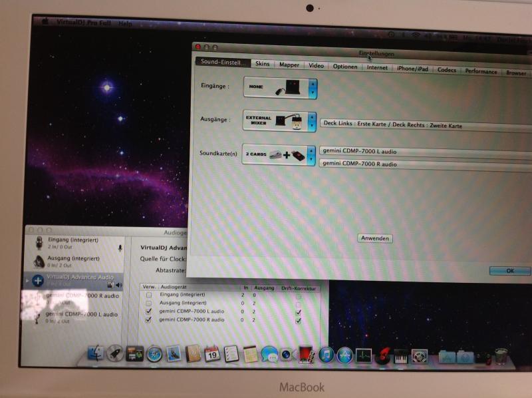The image size is (532, 398).
Task: Open second sound card gemini CDMP-7000 R dropdown
Action: (426, 164)
